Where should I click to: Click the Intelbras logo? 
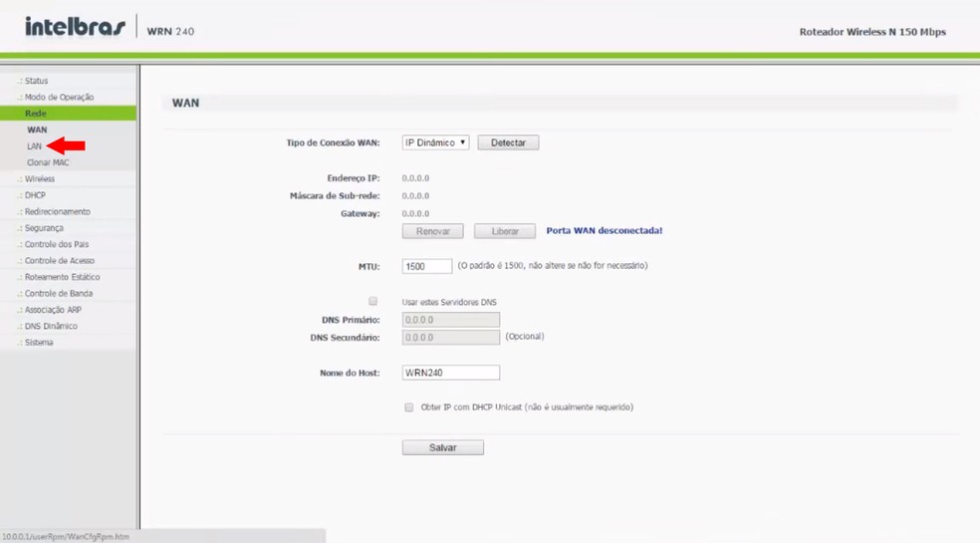(75, 27)
